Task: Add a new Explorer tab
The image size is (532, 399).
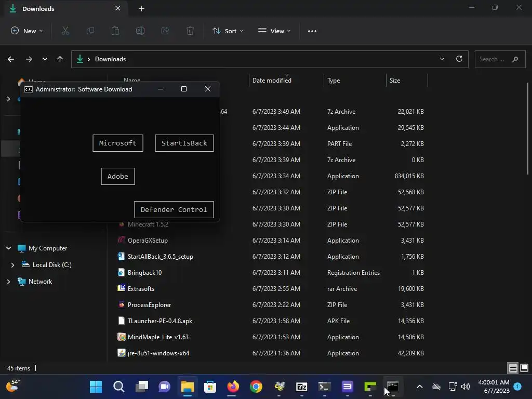Action: 141,9
